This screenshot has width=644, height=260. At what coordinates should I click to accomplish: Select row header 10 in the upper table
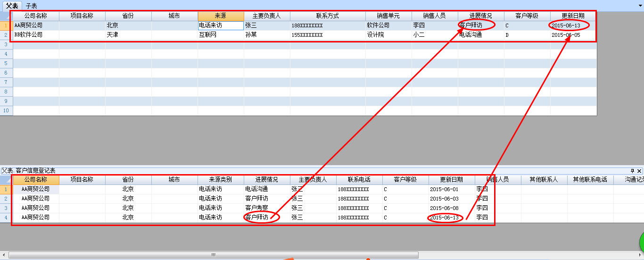[6, 110]
